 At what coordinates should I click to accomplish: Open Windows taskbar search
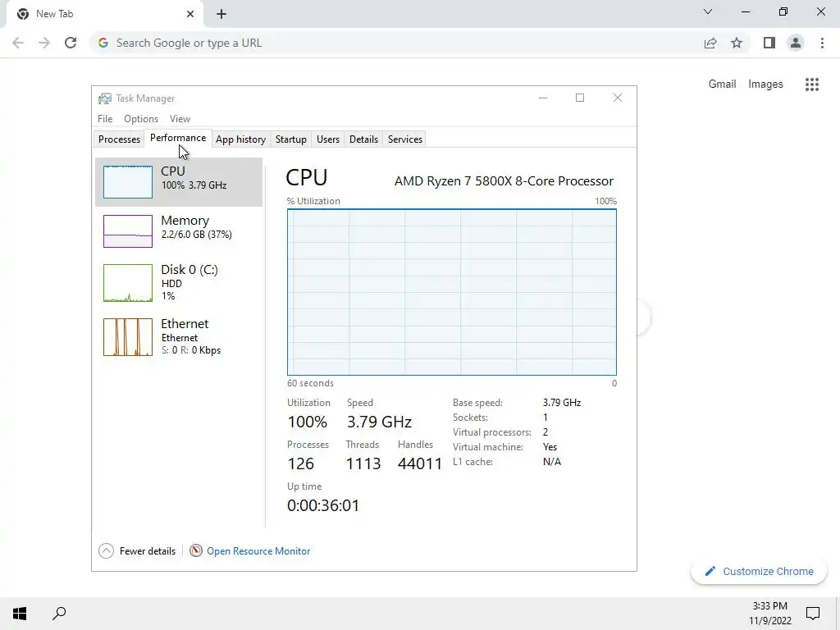(x=59, y=614)
